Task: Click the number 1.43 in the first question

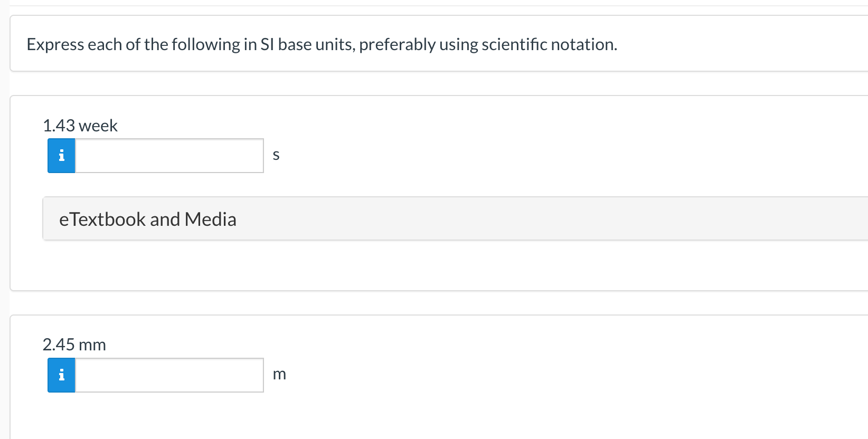Action: tap(59, 126)
